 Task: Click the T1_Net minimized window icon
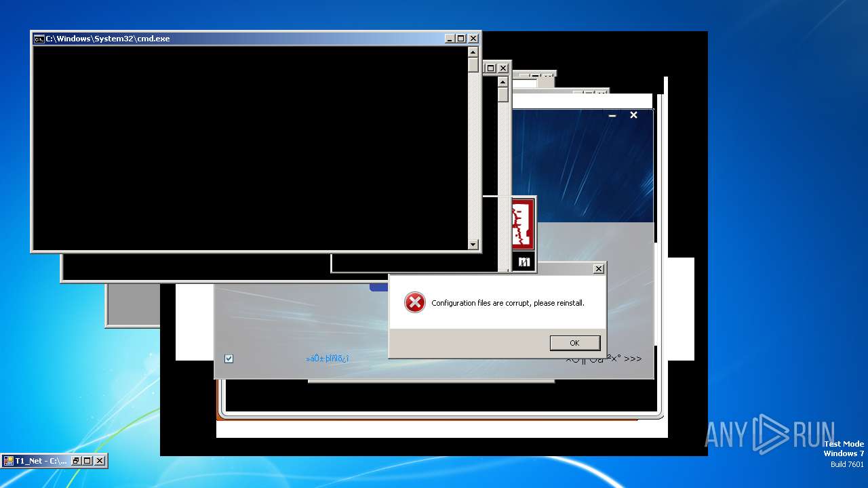(9, 461)
